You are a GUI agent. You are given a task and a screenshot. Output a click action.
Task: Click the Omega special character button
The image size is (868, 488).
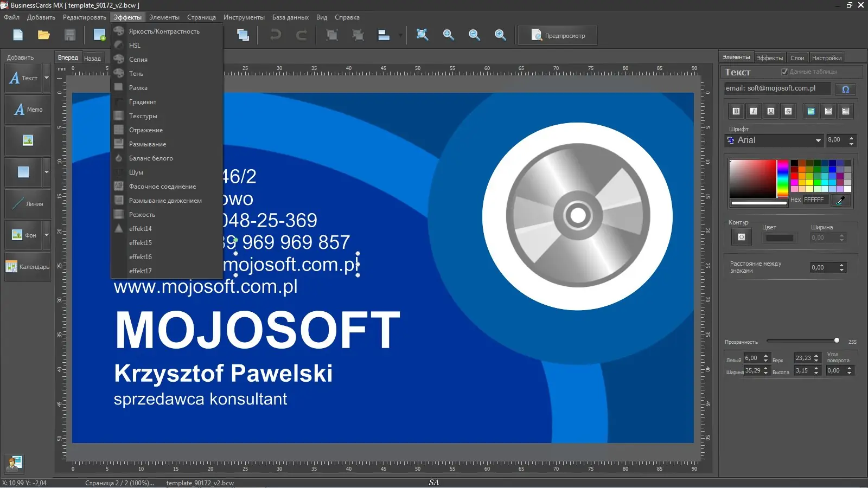coord(845,89)
